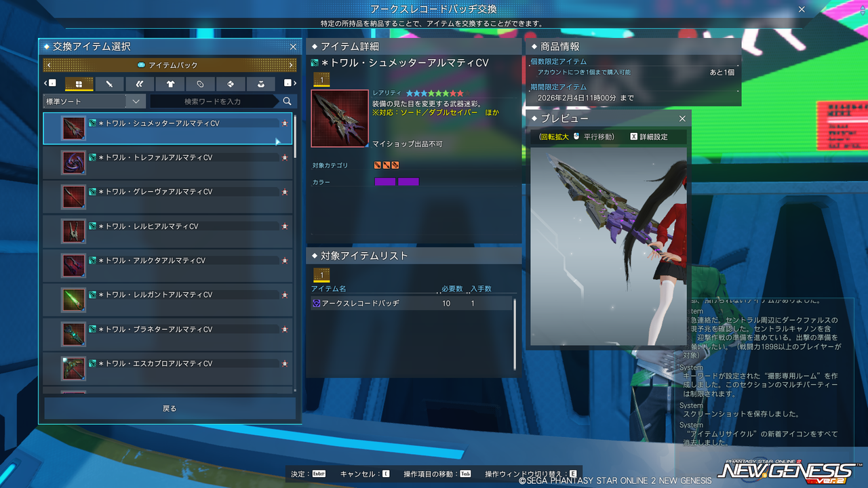The height and width of the screenshot is (488, 868).
Task: Click camo type icon beside トワル・トレファル name
Action: click(x=93, y=157)
